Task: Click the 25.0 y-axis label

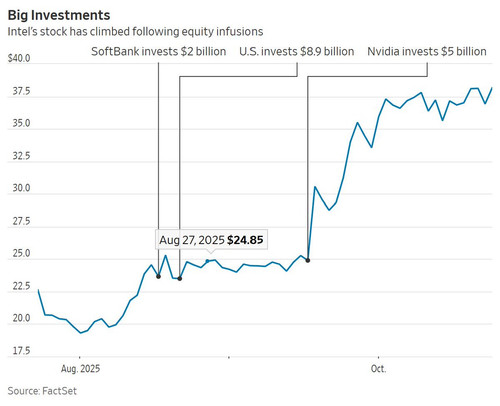Action: click(x=21, y=253)
